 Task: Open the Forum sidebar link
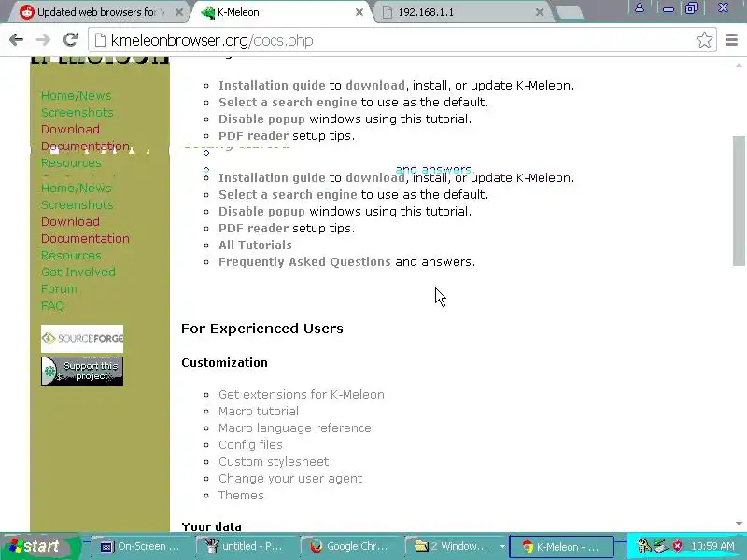pyautogui.click(x=59, y=289)
